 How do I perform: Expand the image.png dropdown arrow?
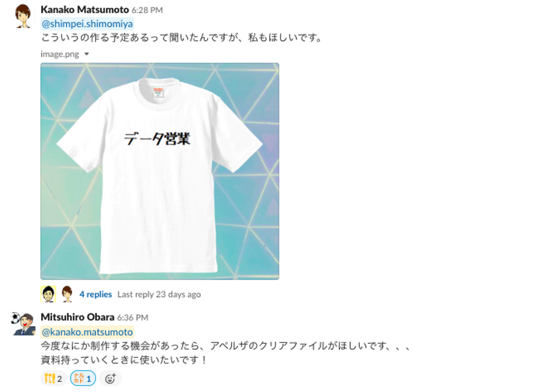(87, 54)
